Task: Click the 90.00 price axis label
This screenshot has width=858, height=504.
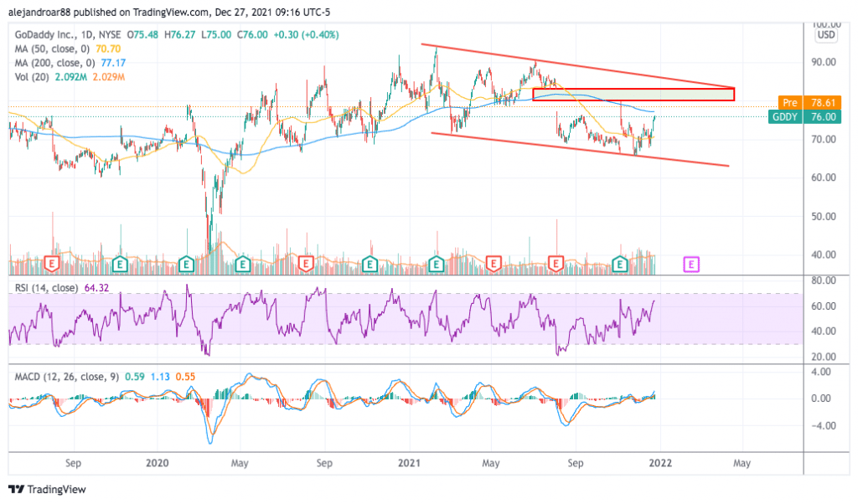Action: tap(824, 62)
